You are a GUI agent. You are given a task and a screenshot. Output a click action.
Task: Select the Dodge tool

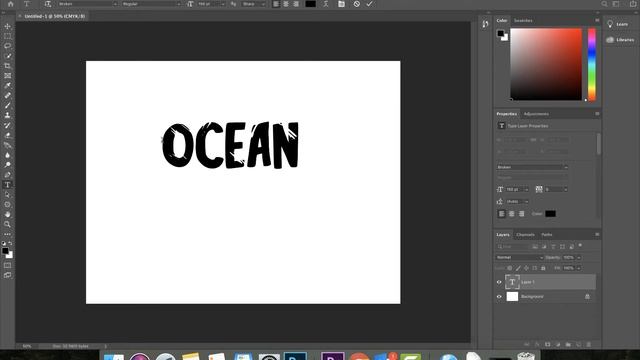point(7,164)
